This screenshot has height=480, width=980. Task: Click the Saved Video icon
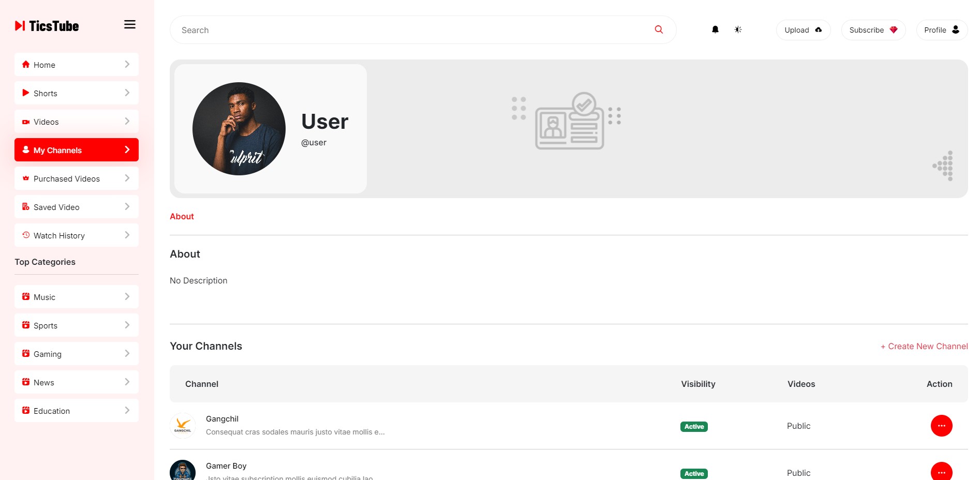26,207
